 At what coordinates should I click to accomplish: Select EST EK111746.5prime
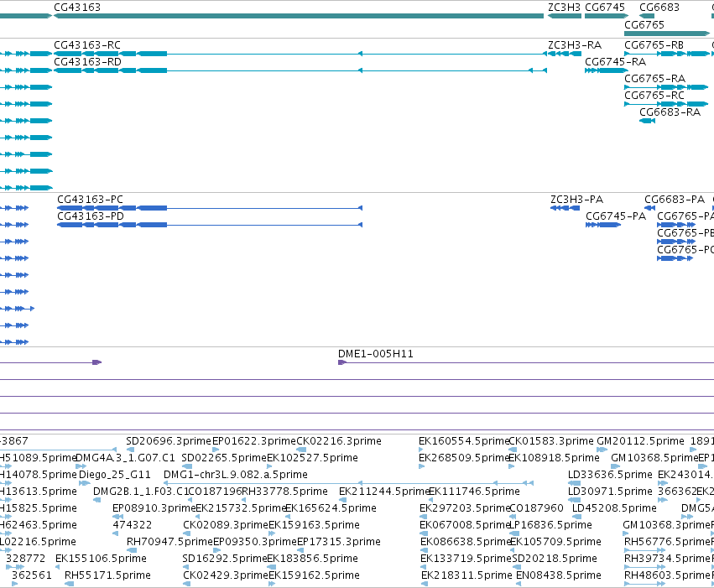[x=475, y=492]
